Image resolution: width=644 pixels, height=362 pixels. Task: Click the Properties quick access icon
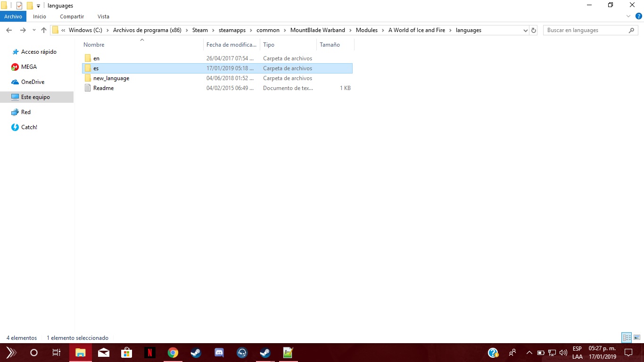click(19, 6)
